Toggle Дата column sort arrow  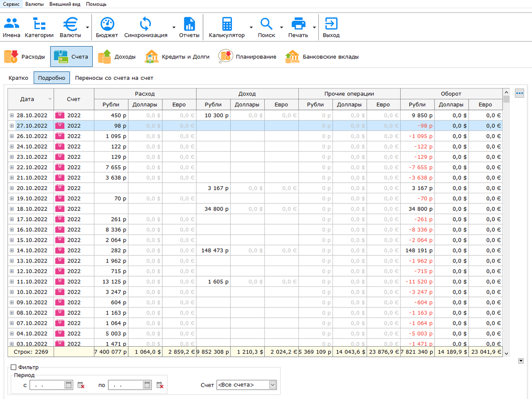click(50, 99)
